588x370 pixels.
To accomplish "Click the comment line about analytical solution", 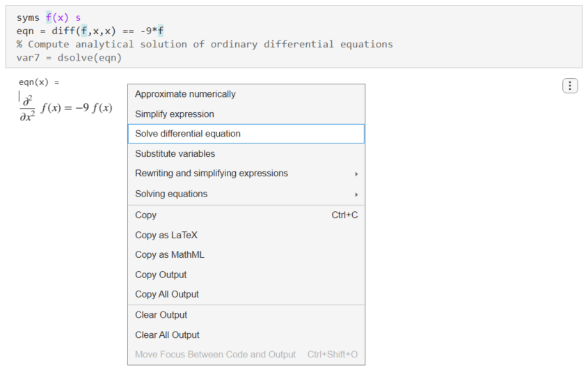I will pos(205,44).
